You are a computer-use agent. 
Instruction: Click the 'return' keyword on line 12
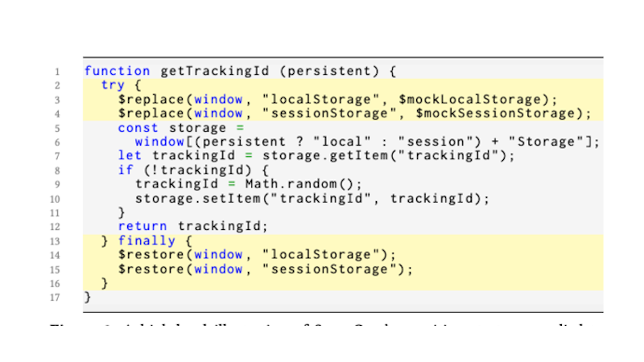coord(142,226)
